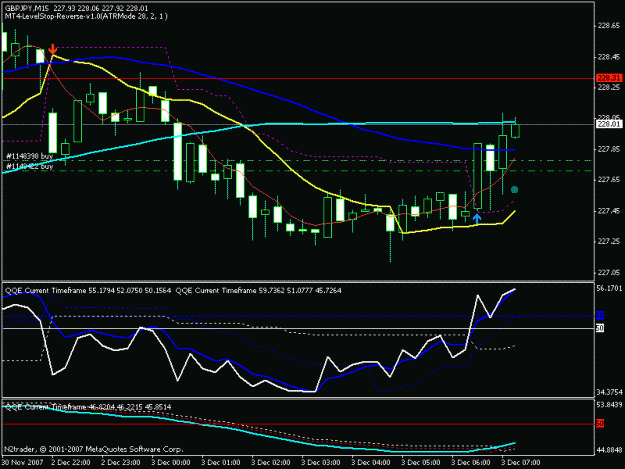Click the 3 Dec 06:00 time label
This screenshot has width=625, height=469.
[x=471, y=462]
